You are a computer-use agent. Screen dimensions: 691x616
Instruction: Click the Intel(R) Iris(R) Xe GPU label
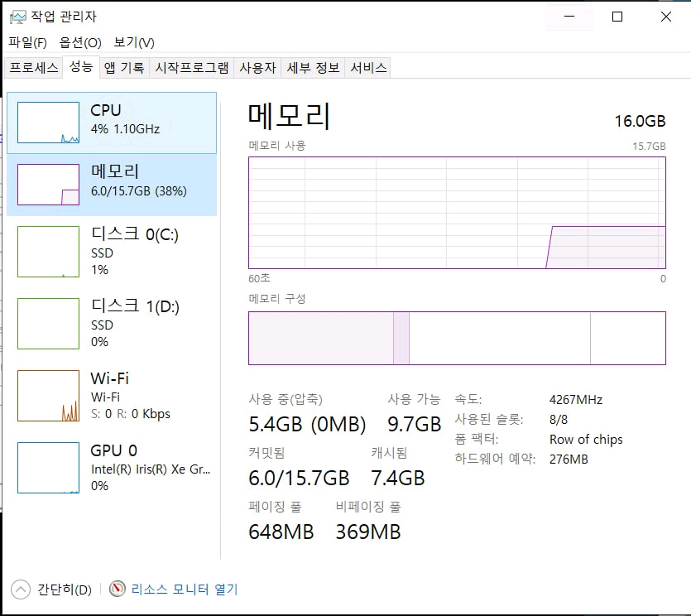(151, 469)
